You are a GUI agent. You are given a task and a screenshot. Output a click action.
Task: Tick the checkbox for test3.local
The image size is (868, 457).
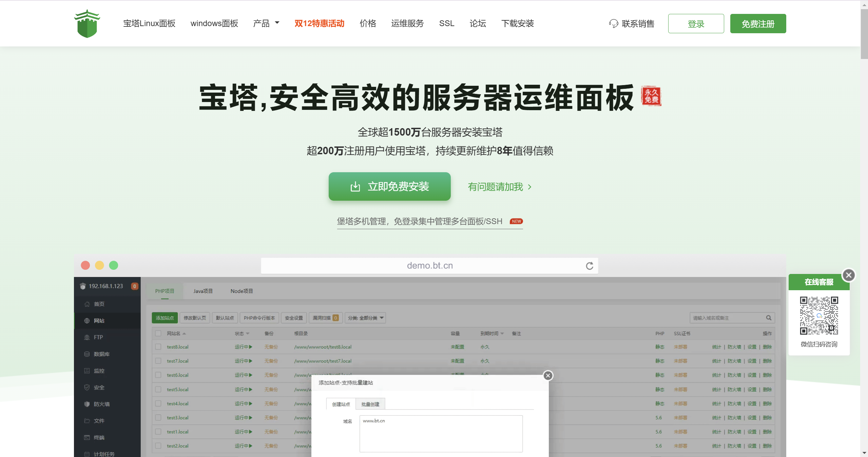pyautogui.click(x=158, y=418)
